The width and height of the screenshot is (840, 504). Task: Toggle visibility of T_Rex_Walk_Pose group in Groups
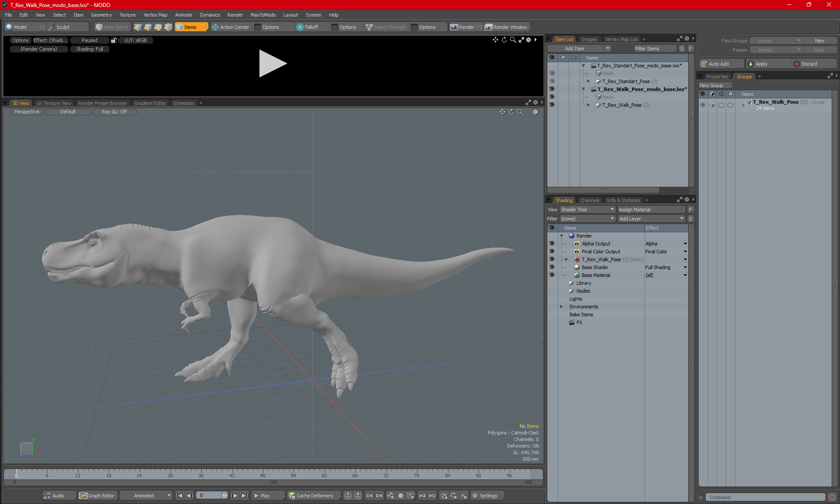[x=703, y=105]
